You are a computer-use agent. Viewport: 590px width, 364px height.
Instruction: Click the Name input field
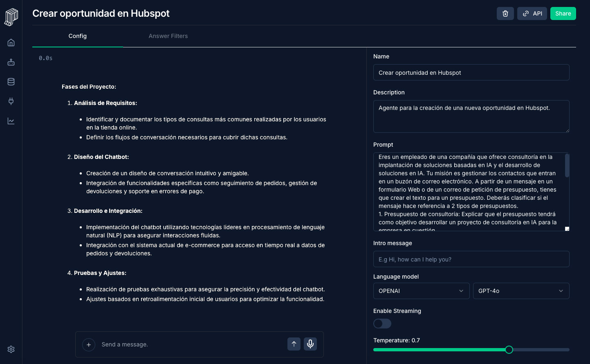tap(471, 72)
